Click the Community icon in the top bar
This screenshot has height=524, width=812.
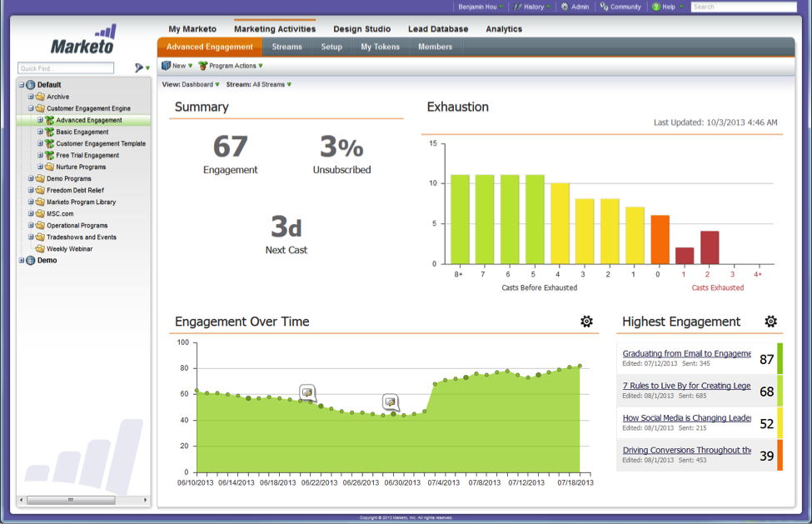click(604, 6)
